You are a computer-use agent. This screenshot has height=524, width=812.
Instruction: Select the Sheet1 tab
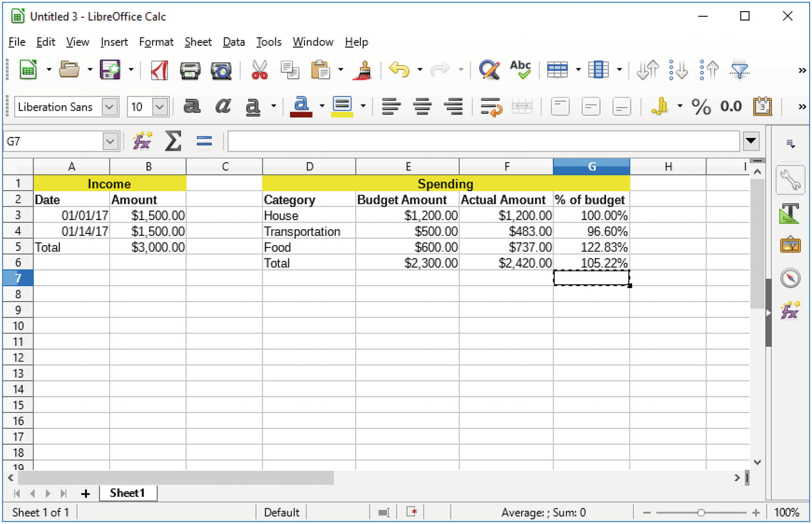tap(128, 493)
